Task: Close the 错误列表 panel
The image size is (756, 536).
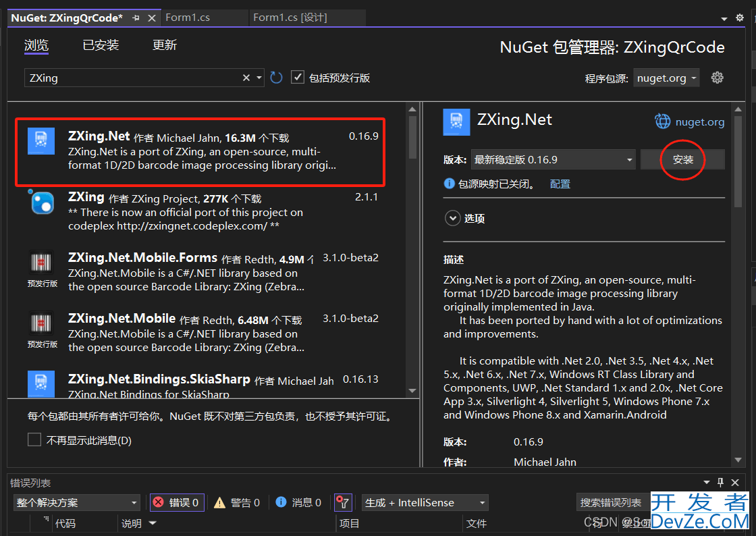Action: pyautogui.click(x=735, y=483)
